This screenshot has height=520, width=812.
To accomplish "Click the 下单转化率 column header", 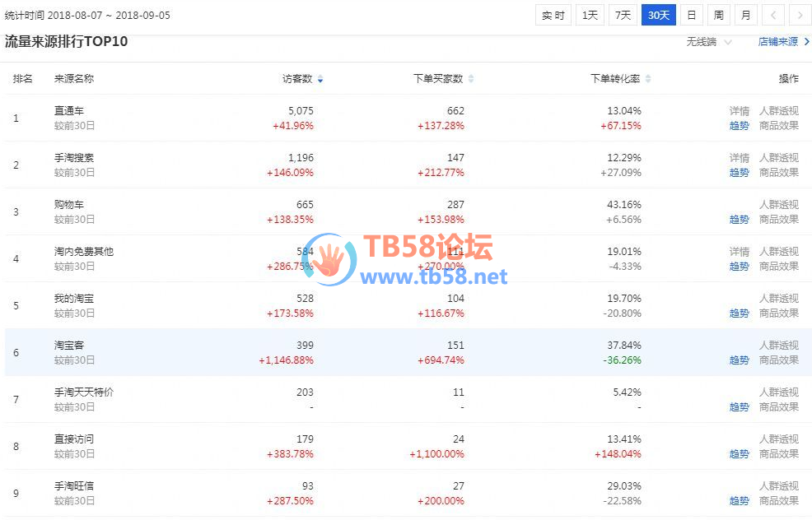I will coord(615,79).
